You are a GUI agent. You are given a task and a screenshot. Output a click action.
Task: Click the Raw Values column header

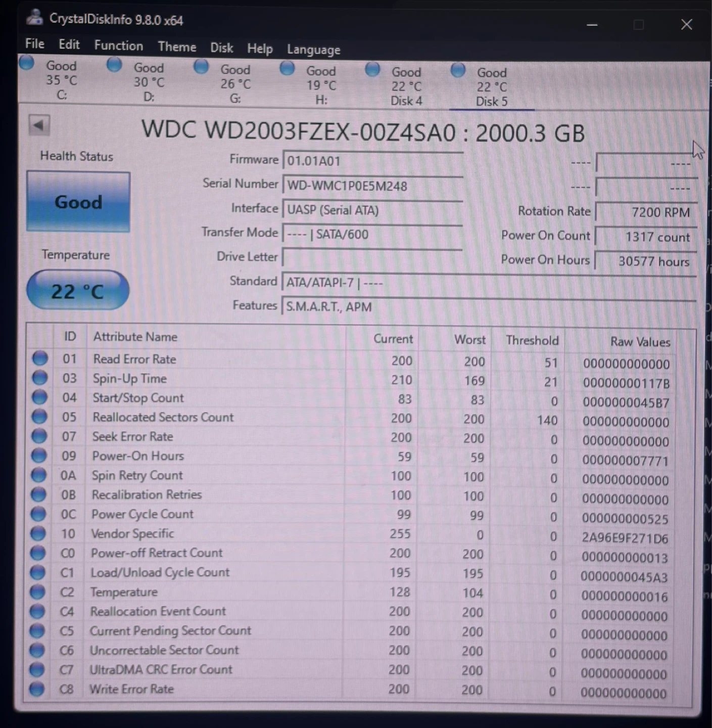coord(640,342)
